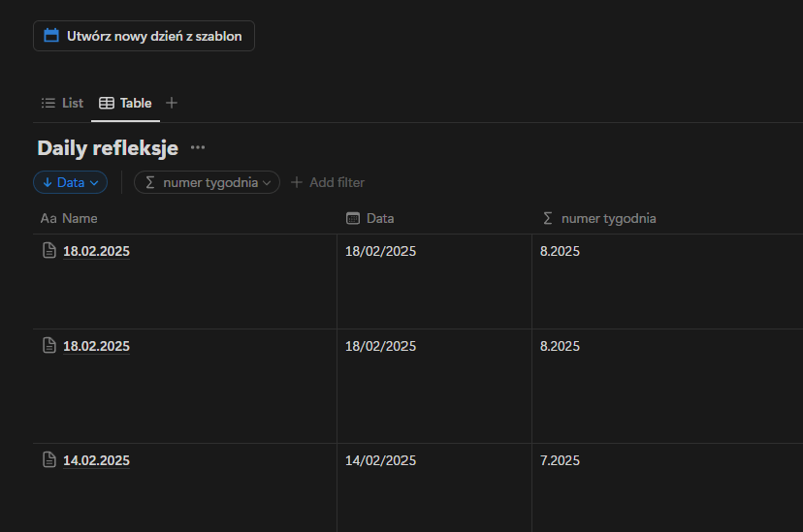Screen dimensions: 803x532
Task: Add a new view with the plus icon
Action: [172, 103]
